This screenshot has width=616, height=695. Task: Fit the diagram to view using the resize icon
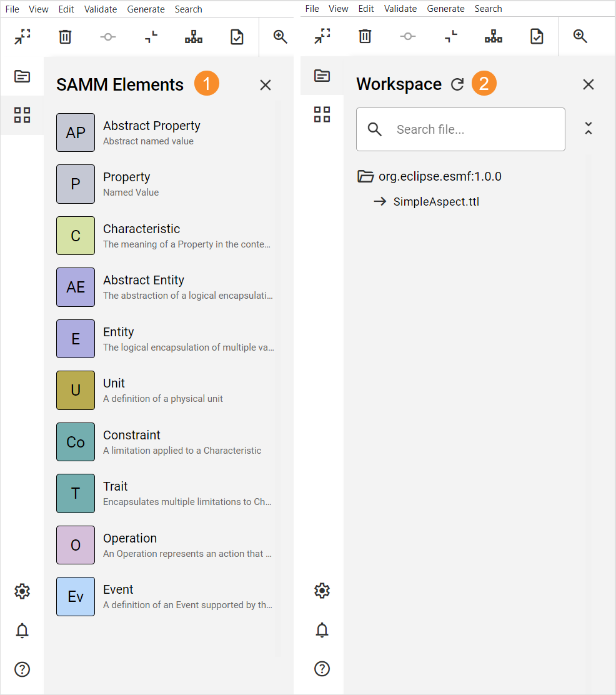click(22, 36)
